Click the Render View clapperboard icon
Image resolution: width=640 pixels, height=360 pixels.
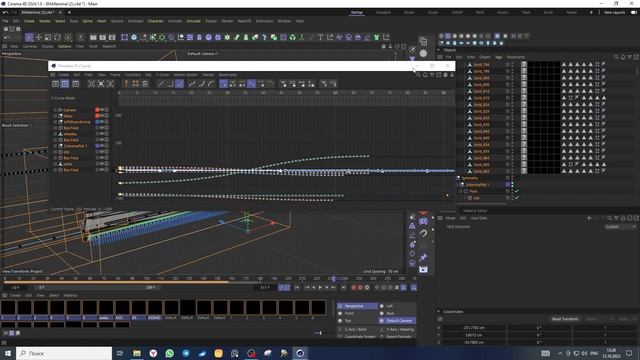tap(93, 38)
